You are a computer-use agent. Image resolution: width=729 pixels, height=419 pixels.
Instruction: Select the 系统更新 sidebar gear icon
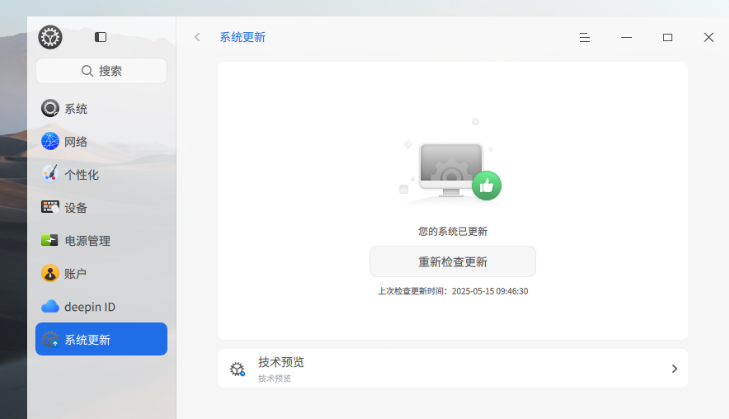pyautogui.click(x=50, y=339)
